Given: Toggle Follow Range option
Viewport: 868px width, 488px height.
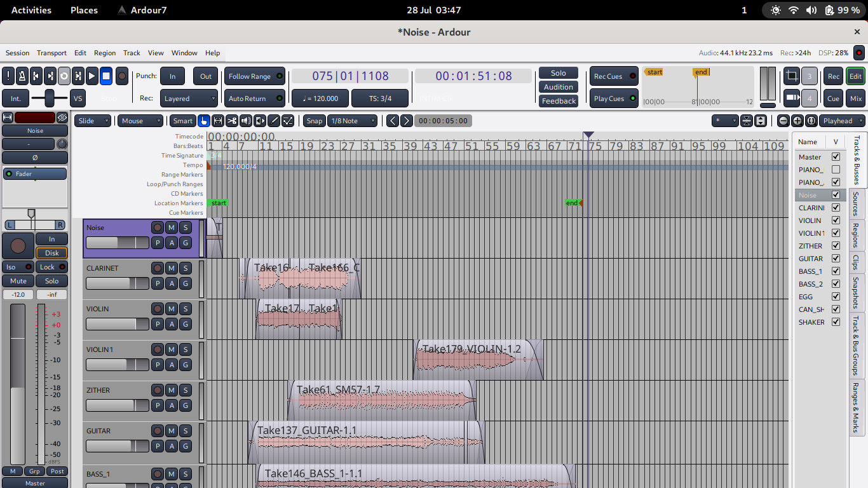Looking at the screenshot, I should coord(254,76).
